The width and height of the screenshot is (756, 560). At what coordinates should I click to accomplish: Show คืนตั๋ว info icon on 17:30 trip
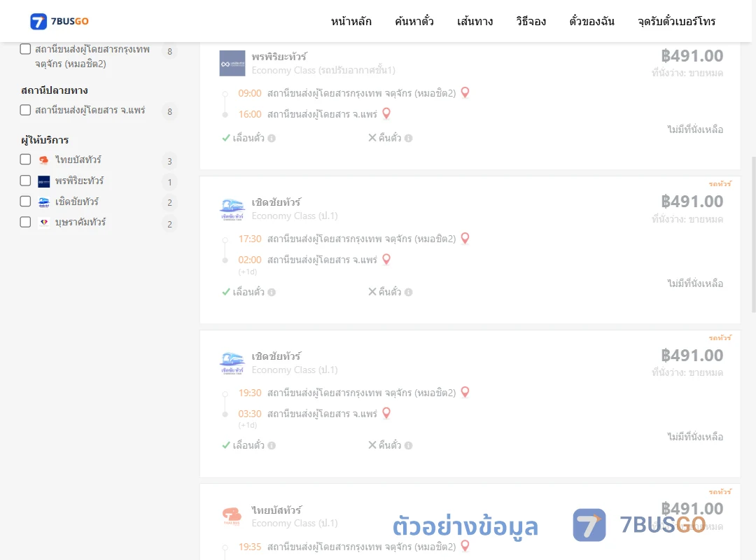(408, 293)
